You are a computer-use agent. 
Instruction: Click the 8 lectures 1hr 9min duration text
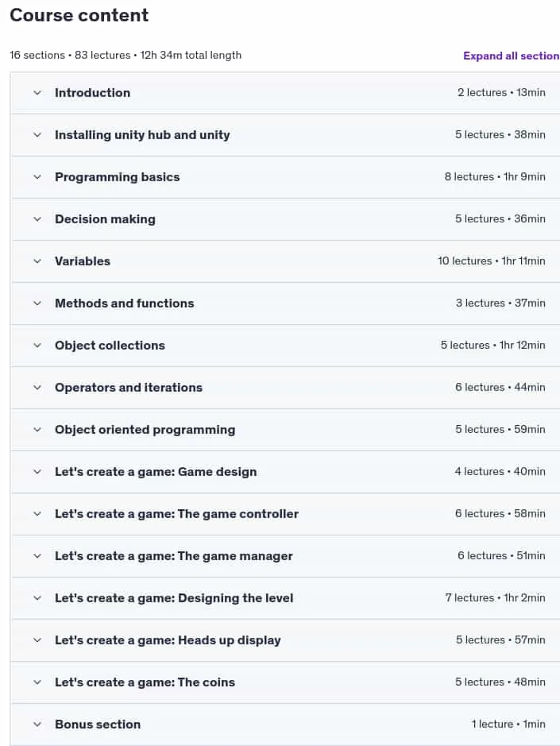[495, 177]
